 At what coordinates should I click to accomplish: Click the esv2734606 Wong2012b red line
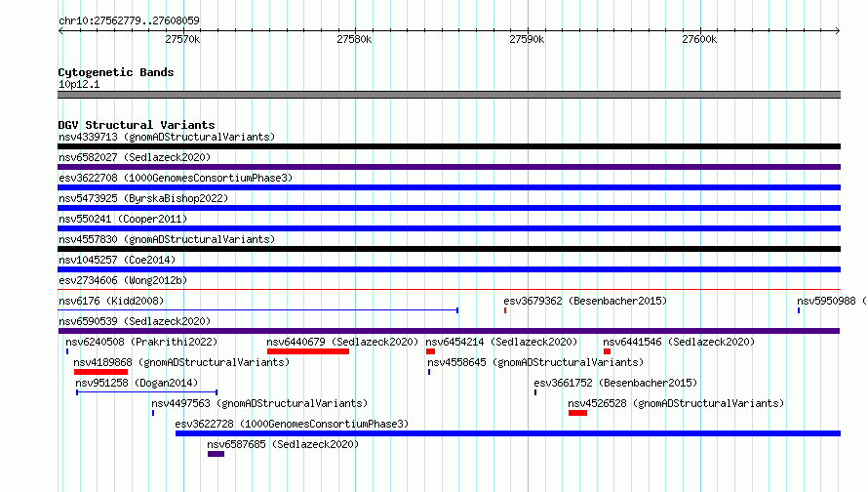pyautogui.click(x=449, y=289)
